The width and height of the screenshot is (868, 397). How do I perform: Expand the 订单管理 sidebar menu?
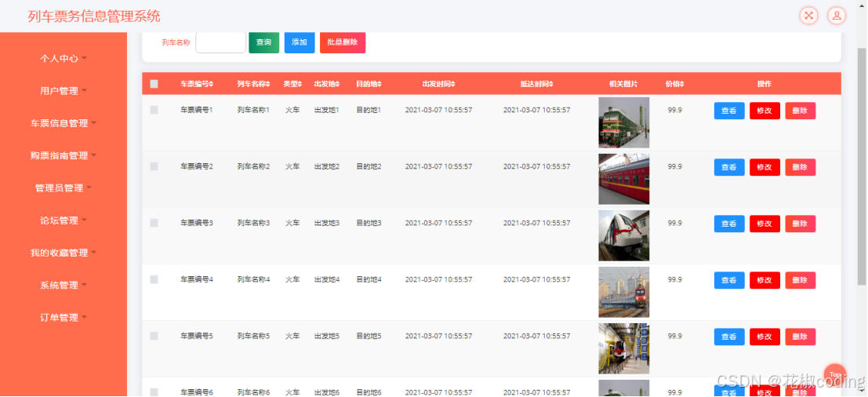pos(64,317)
